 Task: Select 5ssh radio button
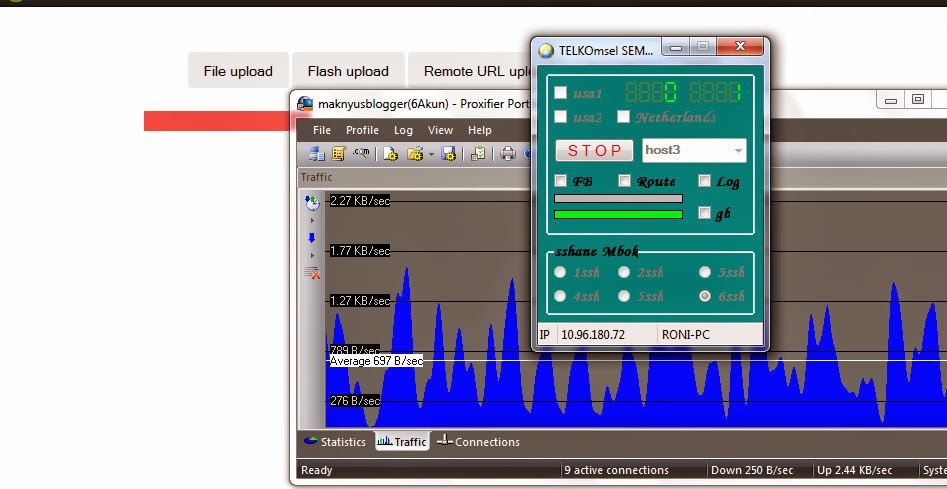624,296
